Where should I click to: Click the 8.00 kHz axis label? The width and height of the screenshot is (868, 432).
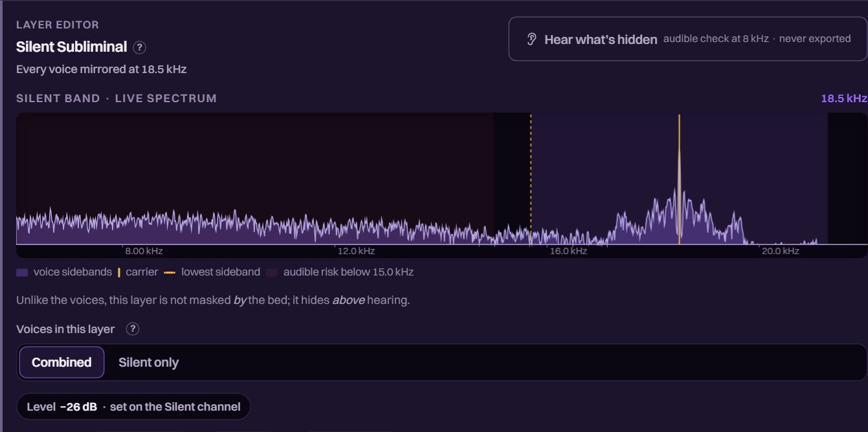coord(144,251)
